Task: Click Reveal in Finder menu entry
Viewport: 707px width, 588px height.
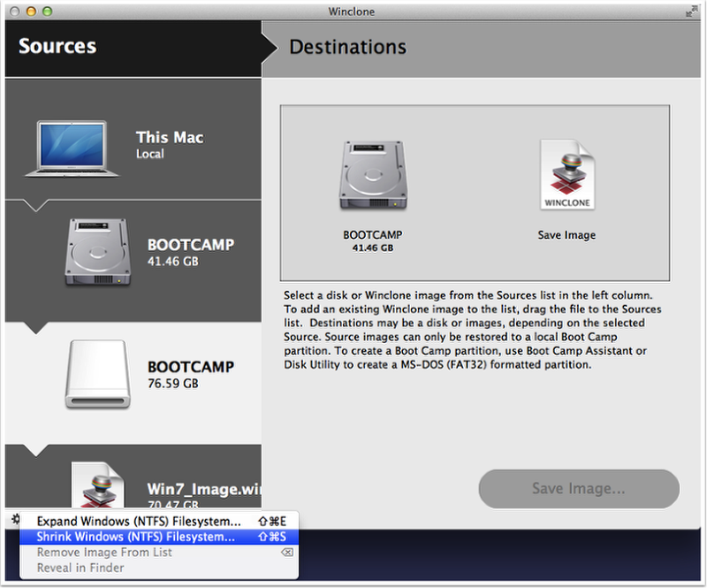Action: click(x=80, y=568)
